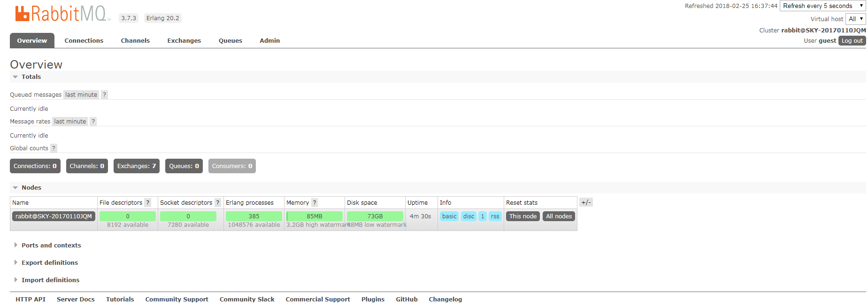Screen dimensions: 868x308
Task: Open the HTTP API link
Action: [x=31, y=300]
